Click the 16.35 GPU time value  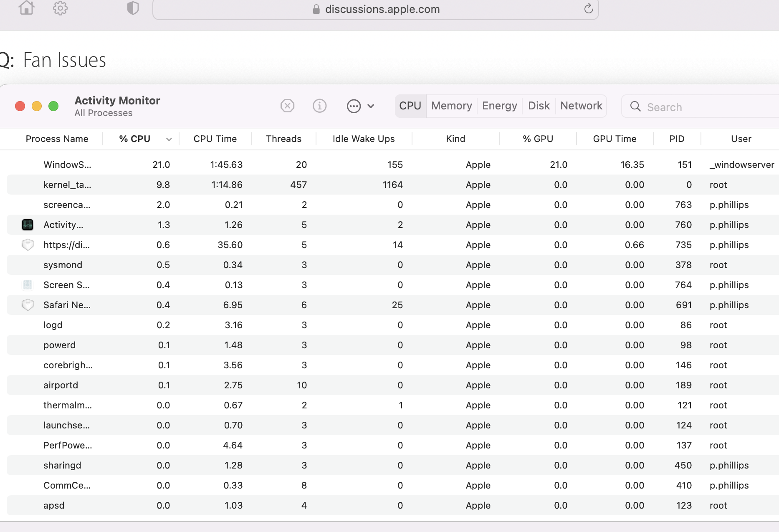(632, 165)
